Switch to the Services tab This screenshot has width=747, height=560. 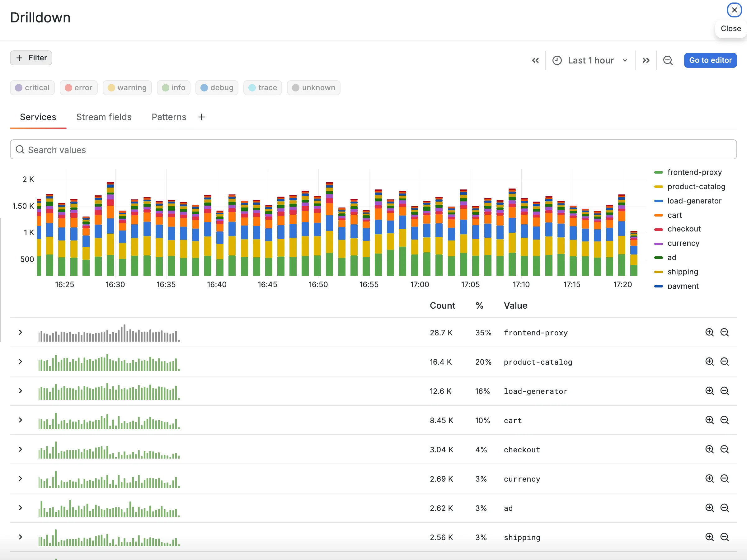tap(38, 117)
